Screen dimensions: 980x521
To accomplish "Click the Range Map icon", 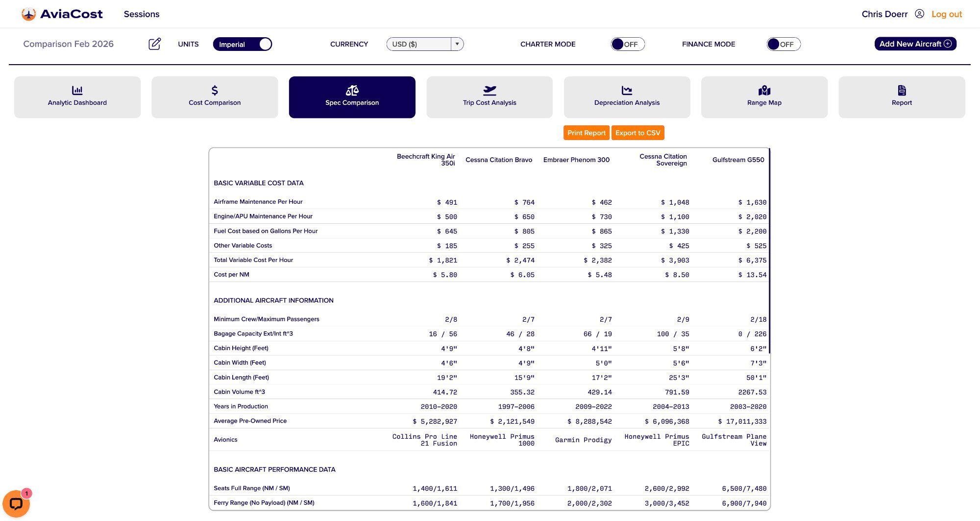I will click(764, 91).
